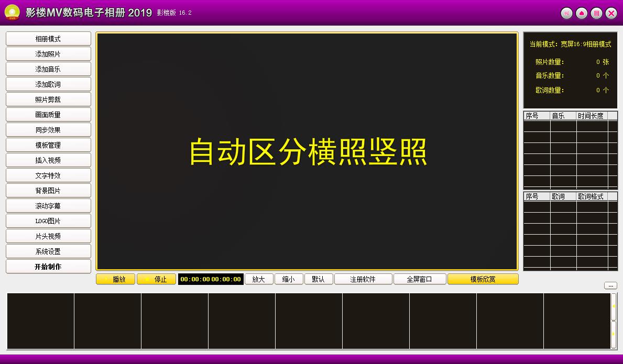Click 序号 header in lyrics table

537,196
